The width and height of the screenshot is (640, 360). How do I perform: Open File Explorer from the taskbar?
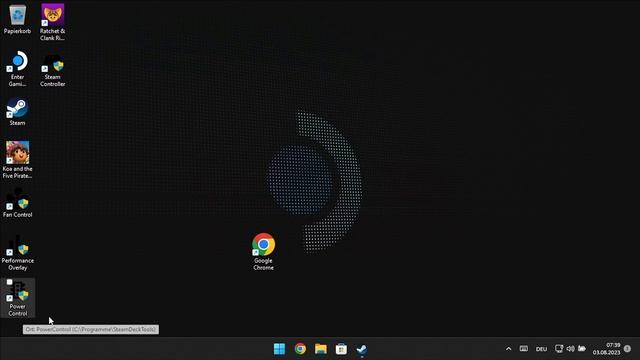pyautogui.click(x=321, y=349)
